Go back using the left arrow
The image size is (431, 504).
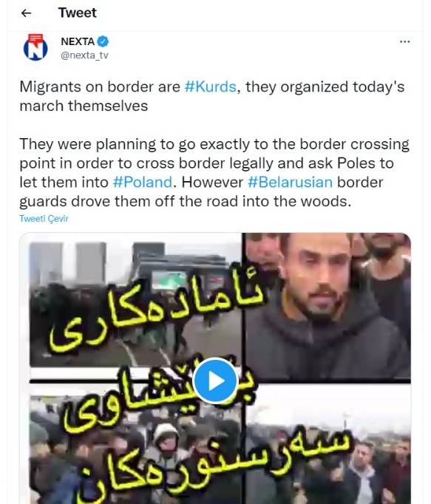[26, 13]
